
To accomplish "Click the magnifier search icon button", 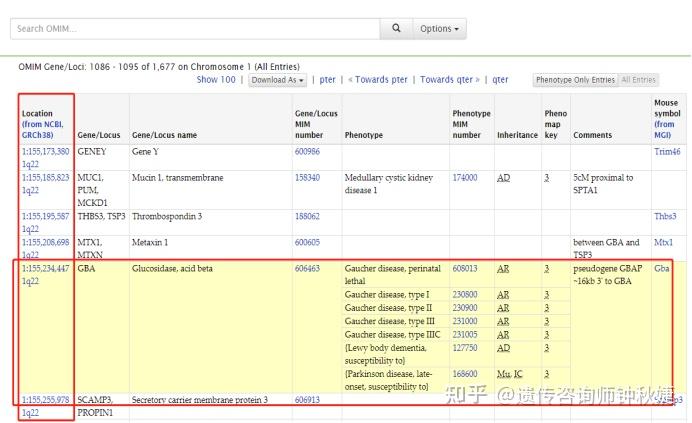I will pyautogui.click(x=396, y=29).
